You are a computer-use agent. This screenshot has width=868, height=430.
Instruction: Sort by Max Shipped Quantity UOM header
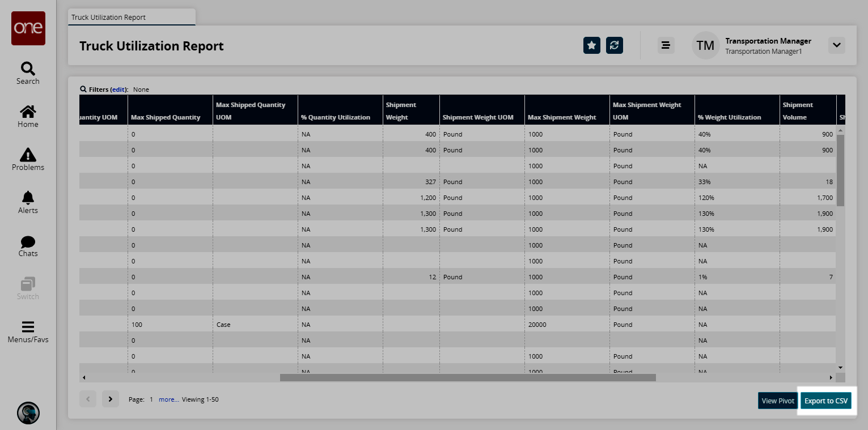pyautogui.click(x=255, y=110)
